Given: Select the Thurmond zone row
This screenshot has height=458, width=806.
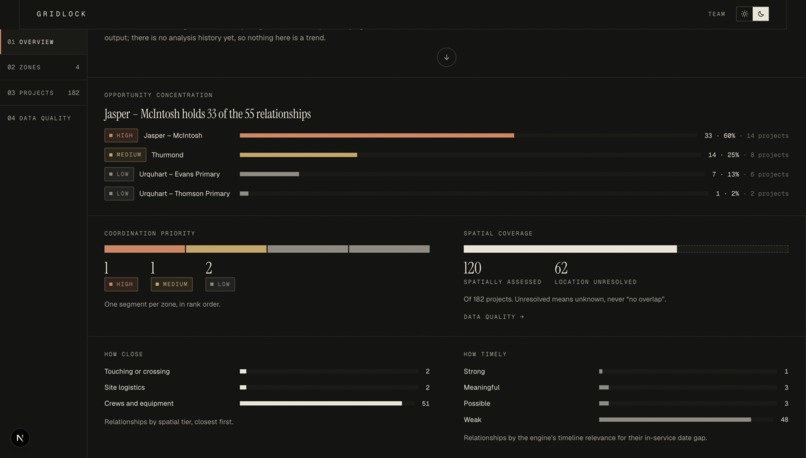Looking at the screenshot, I should click(446, 155).
